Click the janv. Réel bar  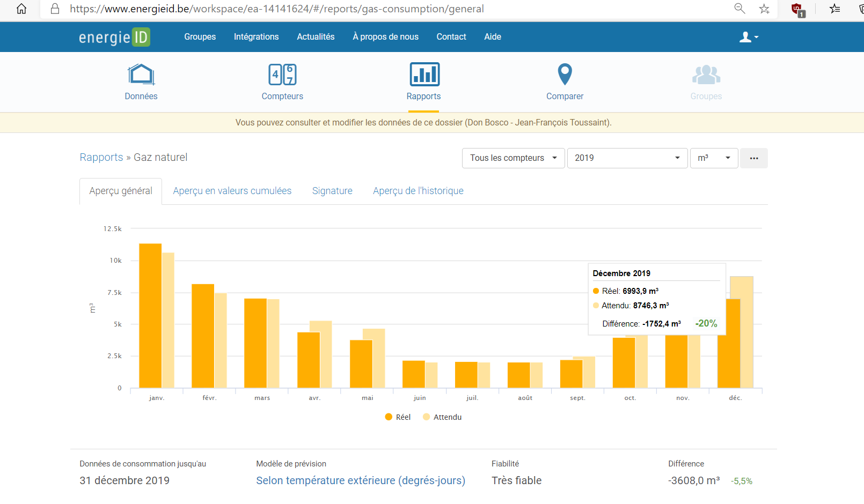(x=150, y=316)
